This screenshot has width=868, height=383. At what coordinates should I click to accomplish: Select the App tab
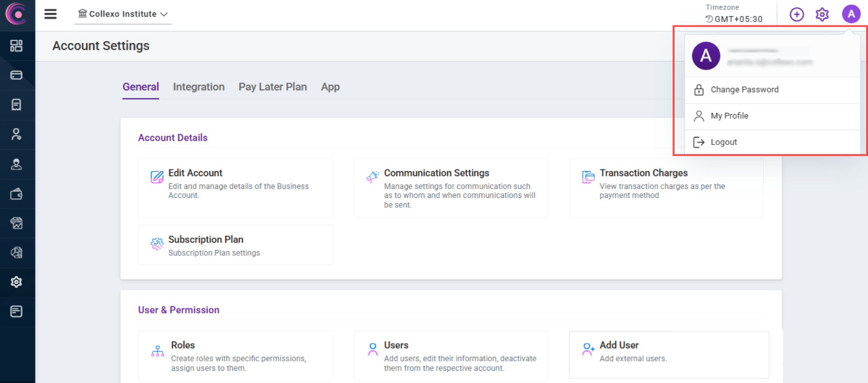point(330,87)
